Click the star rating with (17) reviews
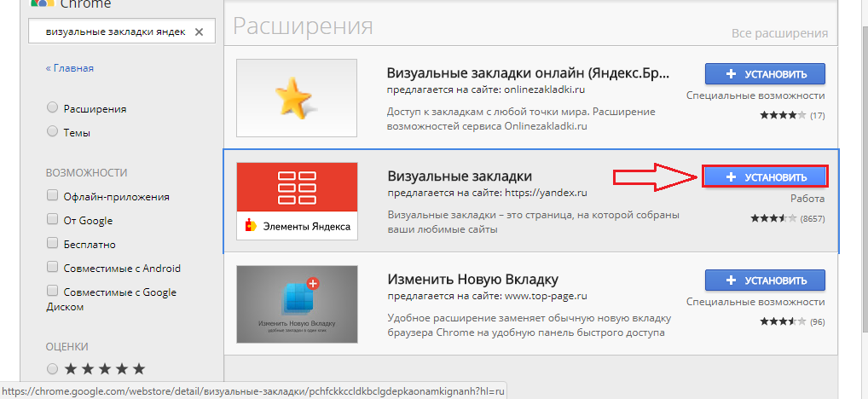This screenshot has width=868, height=399. (792, 116)
